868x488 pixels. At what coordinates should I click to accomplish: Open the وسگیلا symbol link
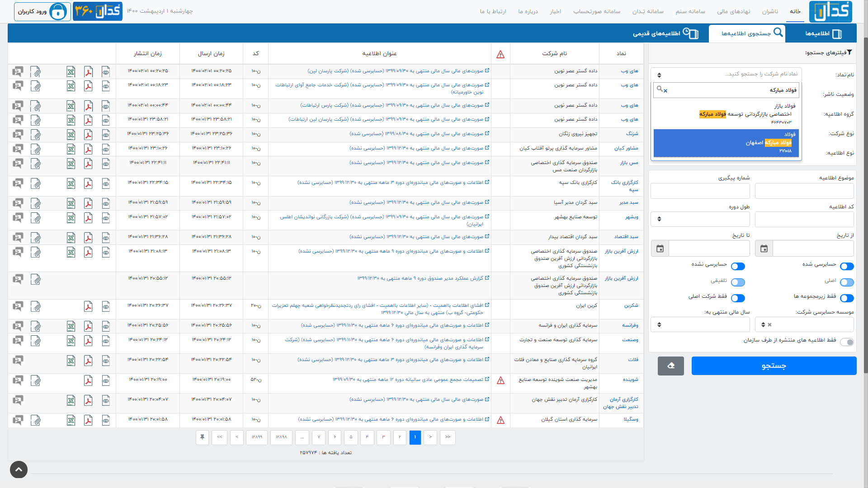tap(631, 419)
